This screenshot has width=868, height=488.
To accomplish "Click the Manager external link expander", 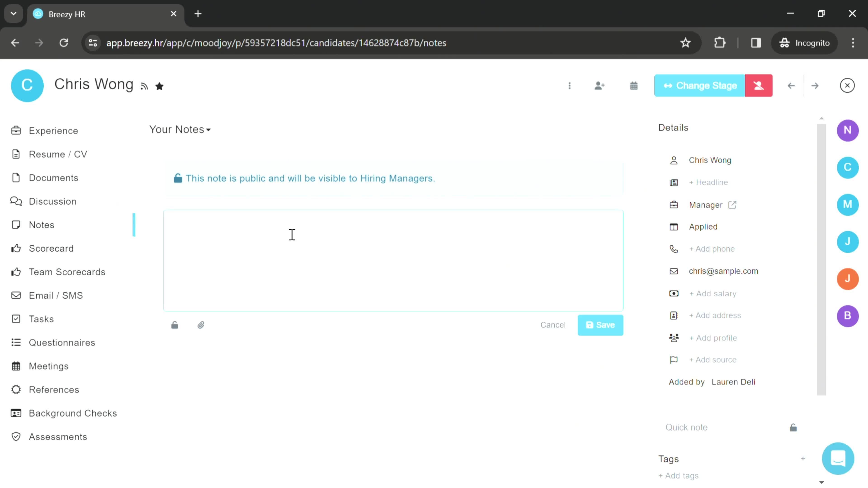I will click(x=733, y=204).
